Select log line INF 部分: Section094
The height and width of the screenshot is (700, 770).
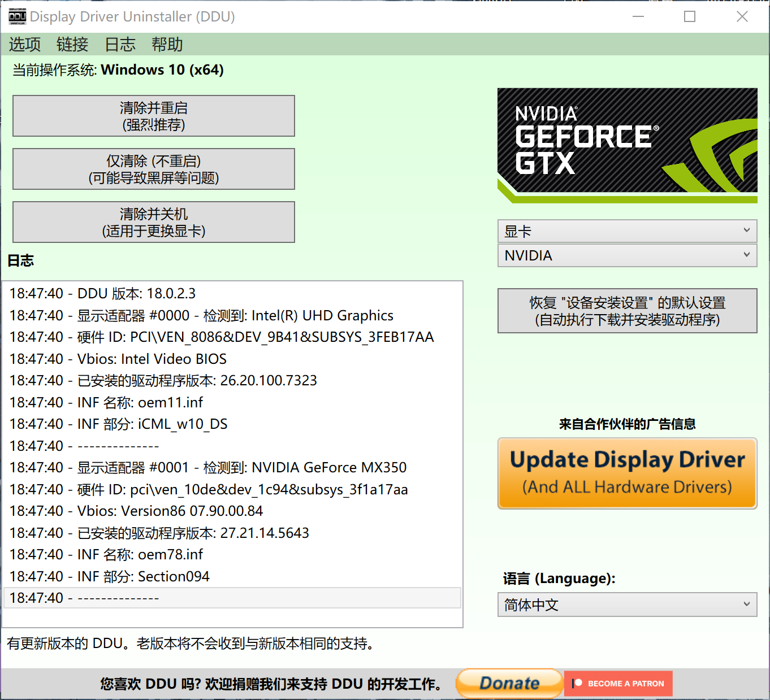232,576
